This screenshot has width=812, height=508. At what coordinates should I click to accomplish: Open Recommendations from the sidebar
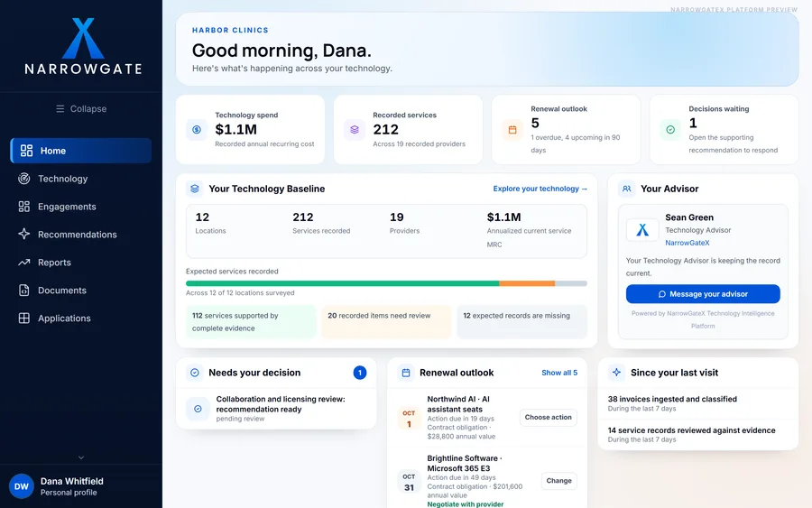(81, 235)
